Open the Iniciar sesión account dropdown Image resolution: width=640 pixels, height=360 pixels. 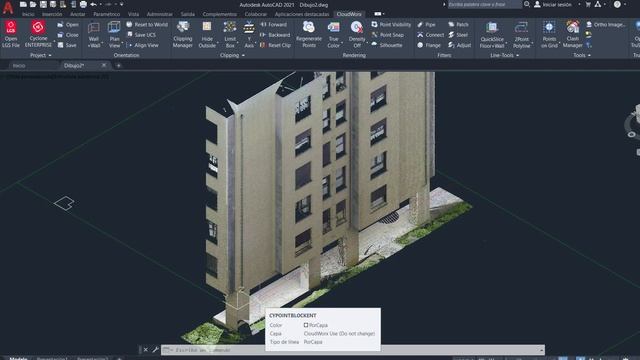coord(557,4)
